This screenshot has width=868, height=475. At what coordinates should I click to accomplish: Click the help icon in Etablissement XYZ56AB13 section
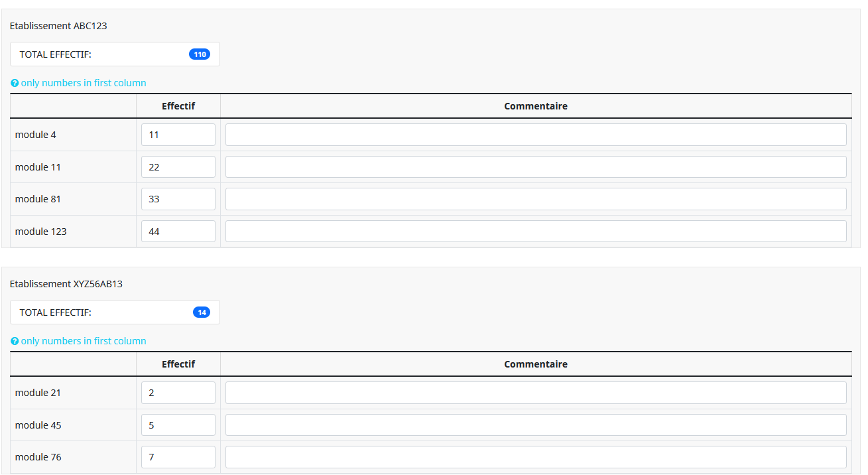15,342
